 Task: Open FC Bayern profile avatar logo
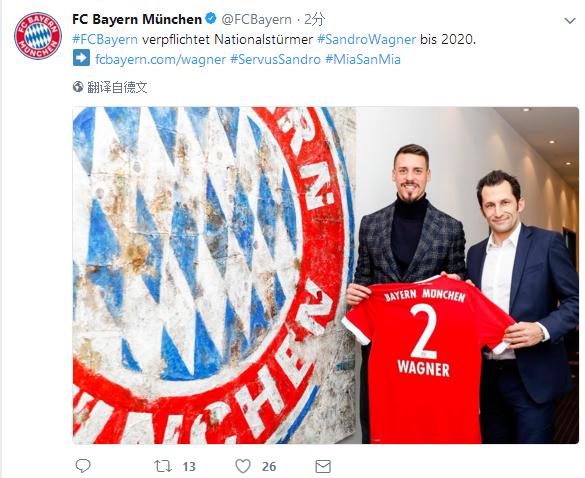38,36
